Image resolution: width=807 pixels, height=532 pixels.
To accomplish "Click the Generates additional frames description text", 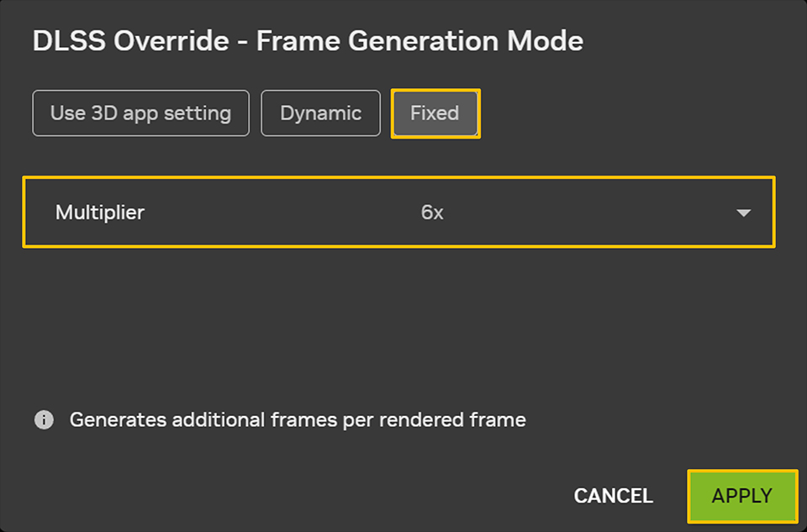I will [298, 419].
